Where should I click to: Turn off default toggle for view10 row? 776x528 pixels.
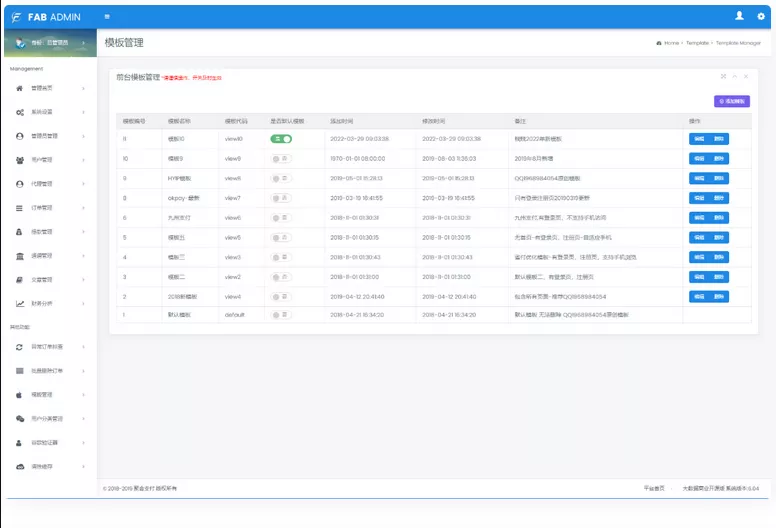pos(281,139)
